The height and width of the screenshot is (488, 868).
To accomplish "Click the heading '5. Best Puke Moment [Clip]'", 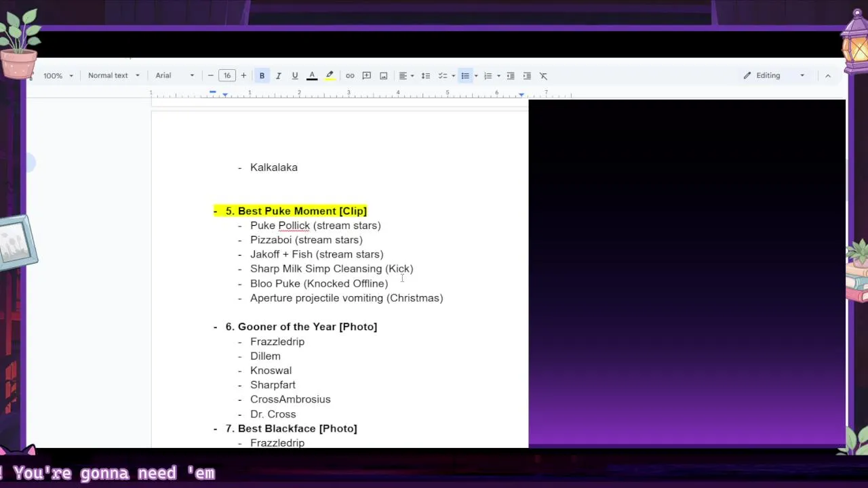I will [x=296, y=211].
